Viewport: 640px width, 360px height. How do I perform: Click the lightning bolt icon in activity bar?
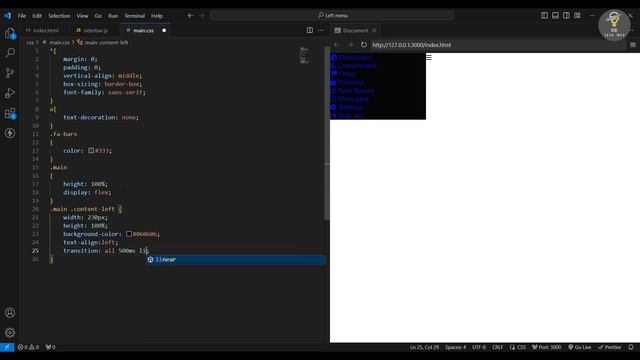click(x=10, y=133)
